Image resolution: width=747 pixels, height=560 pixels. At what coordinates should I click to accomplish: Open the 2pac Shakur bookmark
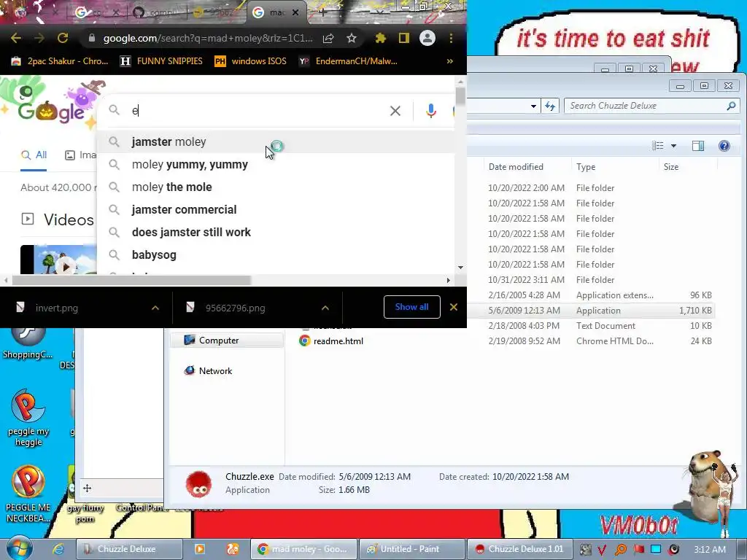pos(60,61)
